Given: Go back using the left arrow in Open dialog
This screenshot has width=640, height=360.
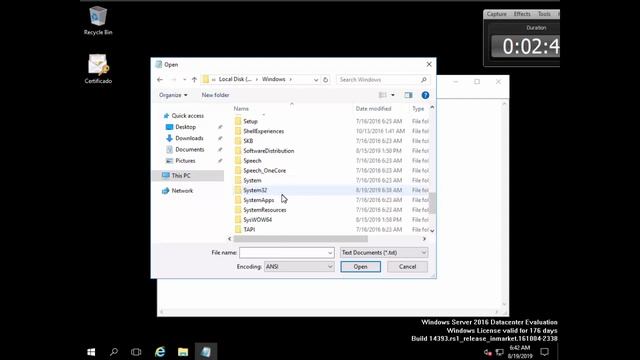Looking at the screenshot, I should tap(160, 80).
